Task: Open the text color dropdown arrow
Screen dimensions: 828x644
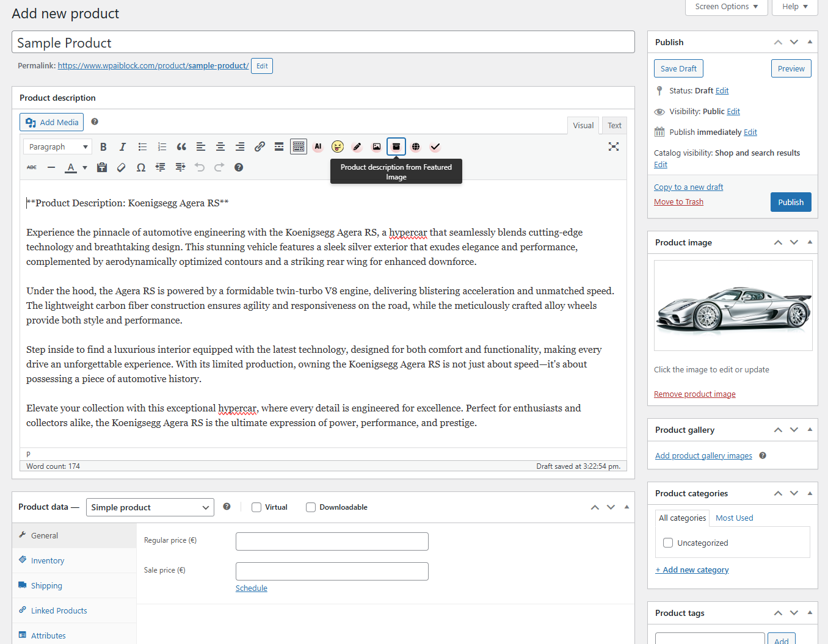Action: (x=85, y=167)
